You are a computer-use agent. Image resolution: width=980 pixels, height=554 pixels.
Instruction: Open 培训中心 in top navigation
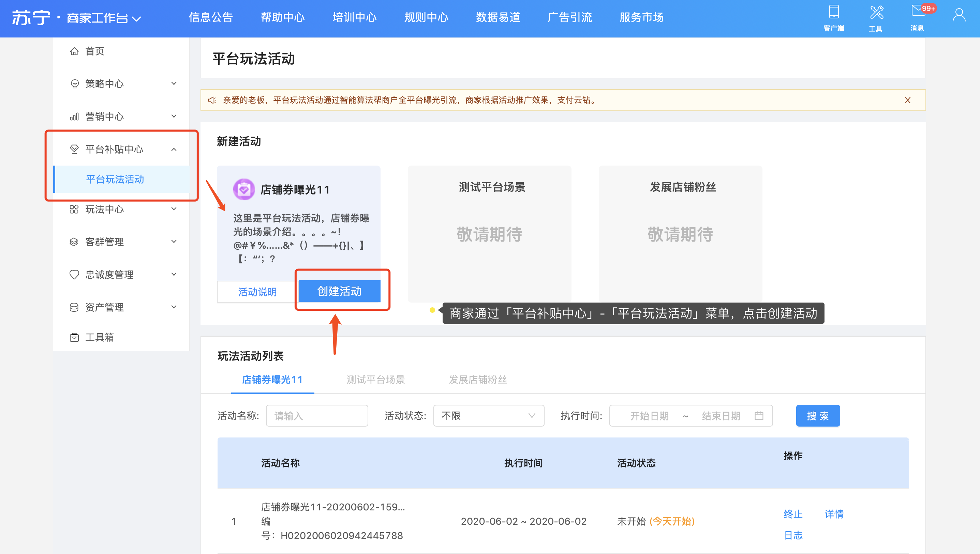pyautogui.click(x=355, y=17)
